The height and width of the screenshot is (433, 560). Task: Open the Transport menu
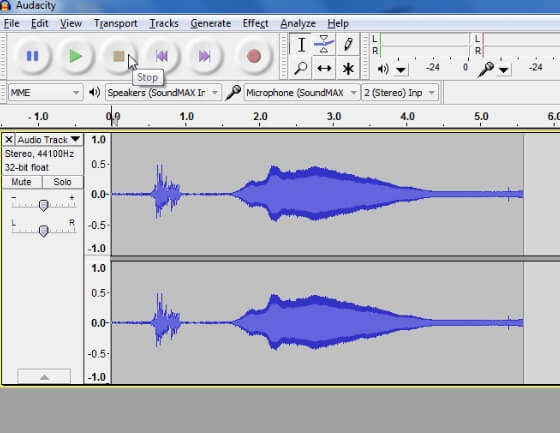pyautogui.click(x=115, y=24)
